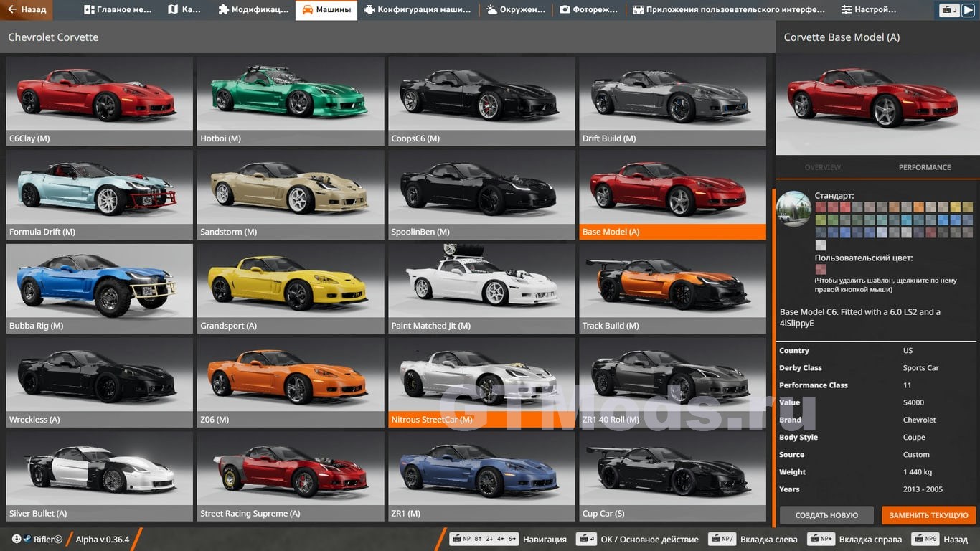Open Приложения пользовательского интерфейса tab
Screen dimensions: 980x551
coord(729,10)
